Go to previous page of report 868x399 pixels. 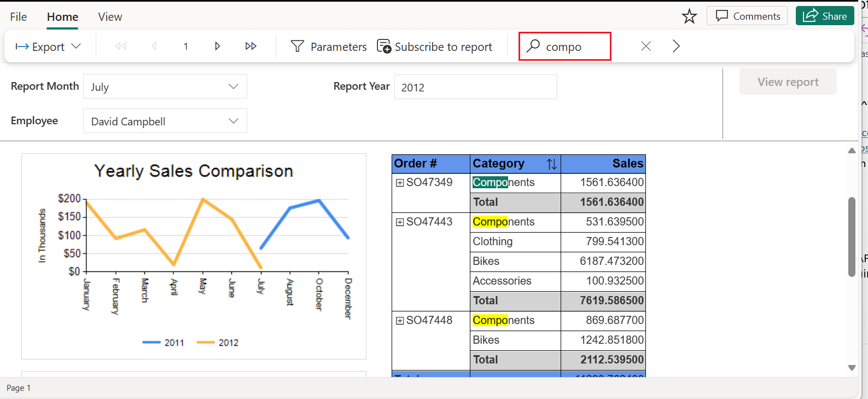tap(154, 46)
